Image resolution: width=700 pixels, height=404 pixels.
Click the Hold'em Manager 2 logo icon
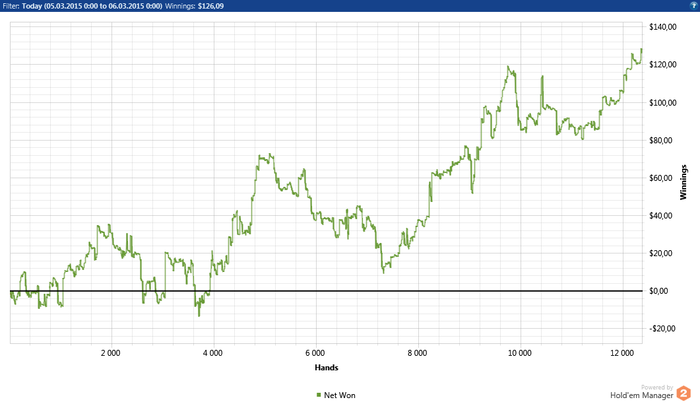point(683,393)
